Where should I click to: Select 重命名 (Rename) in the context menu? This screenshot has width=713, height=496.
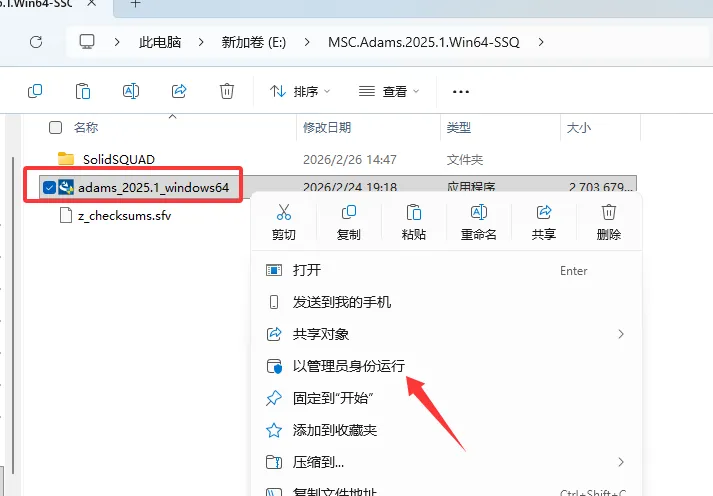pyautogui.click(x=479, y=222)
